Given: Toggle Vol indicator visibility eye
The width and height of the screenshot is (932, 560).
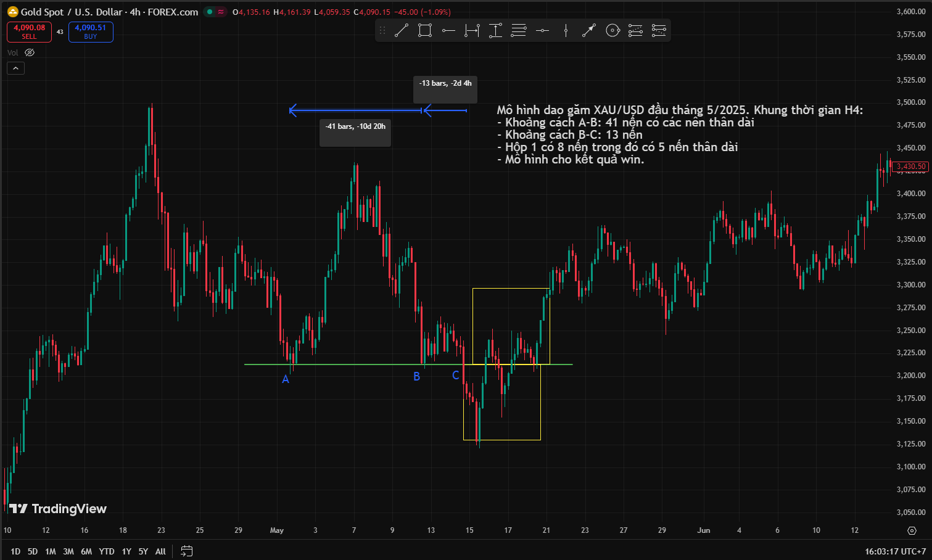Looking at the screenshot, I should (30, 52).
